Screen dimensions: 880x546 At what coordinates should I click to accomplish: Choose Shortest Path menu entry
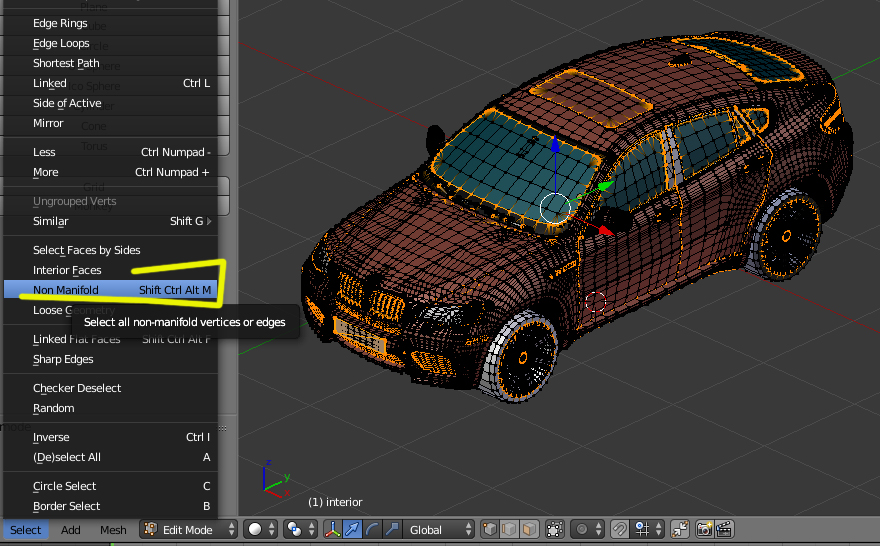click(x=111, y=63)
